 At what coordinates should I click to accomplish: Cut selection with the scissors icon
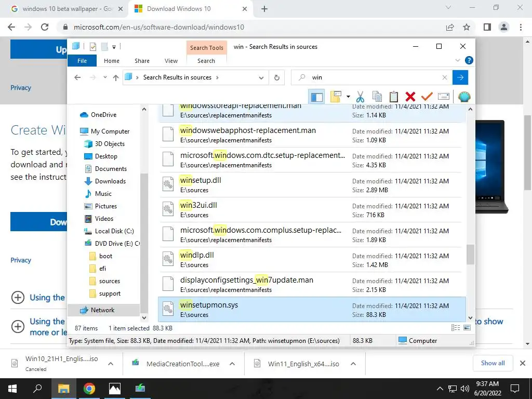[x=360, y=97]
